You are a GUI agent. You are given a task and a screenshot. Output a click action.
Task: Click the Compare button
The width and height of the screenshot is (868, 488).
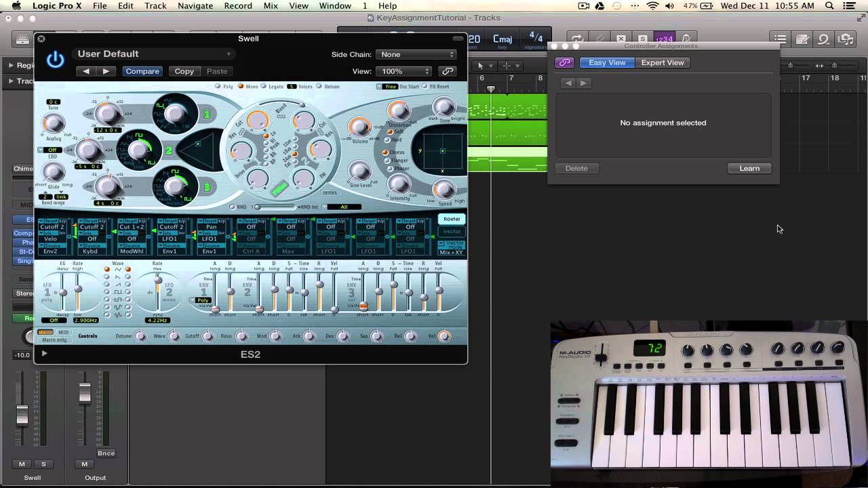[x=142, y=71]
